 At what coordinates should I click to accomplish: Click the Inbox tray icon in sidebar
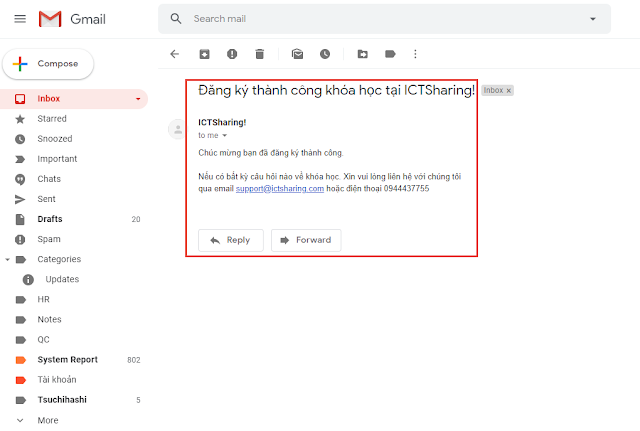(x=20, y=99)
